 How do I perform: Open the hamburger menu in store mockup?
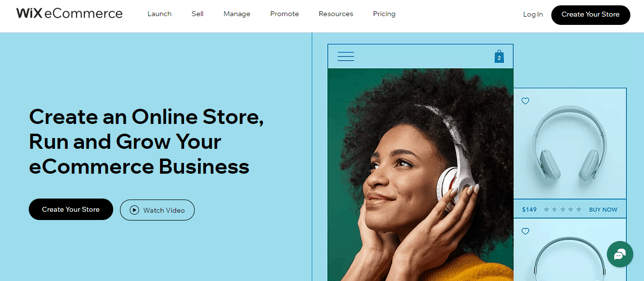pyautogui.click(x=346, y=57)
